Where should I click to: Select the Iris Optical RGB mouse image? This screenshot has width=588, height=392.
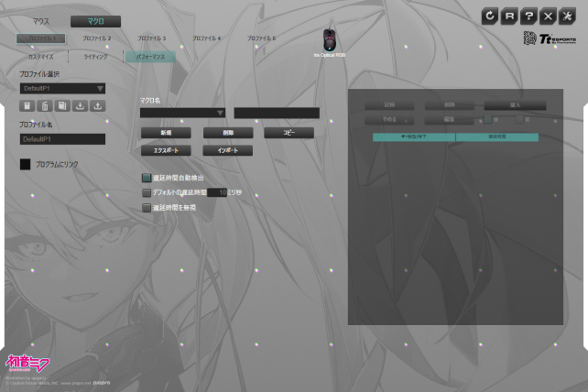(x=330, y=40)
